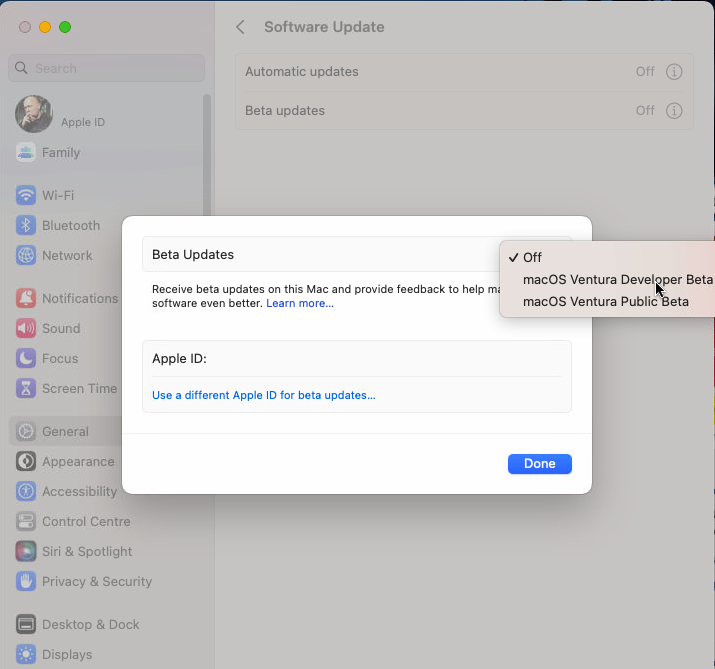Open Sound settings icon
Screen dimensions: 715x669
point(26,328)
